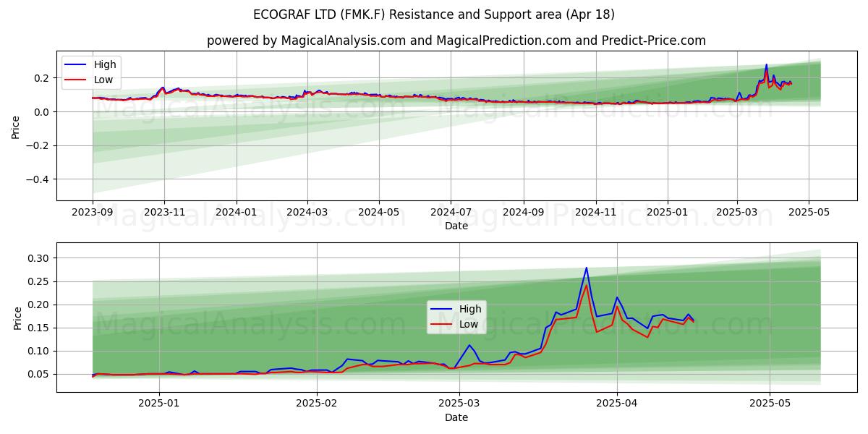Click the 2024-07 tick label
The width and height of the screenshot is (868, 434).
pos(451,212)
